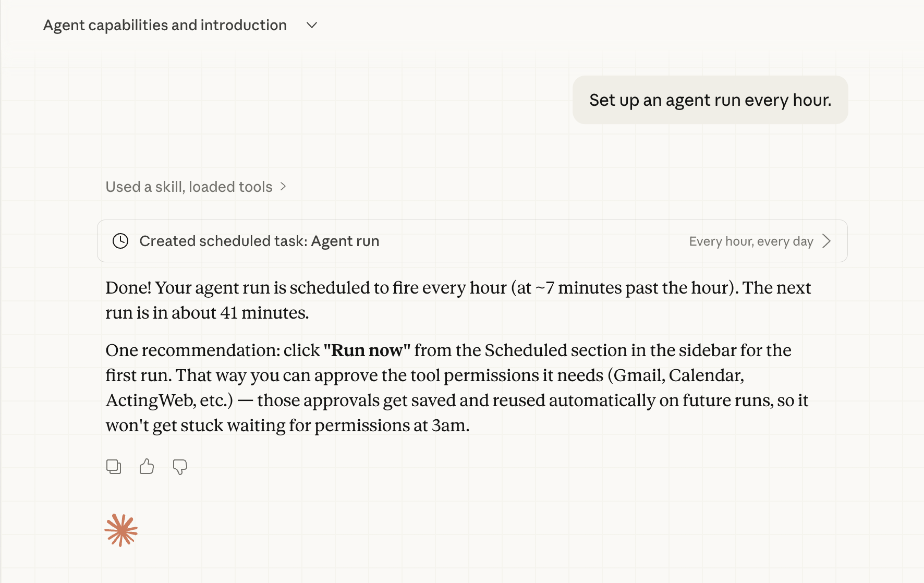Copy the assistant's response
Image resolution: width=924 pixels, height=583 pixels.
114,467
